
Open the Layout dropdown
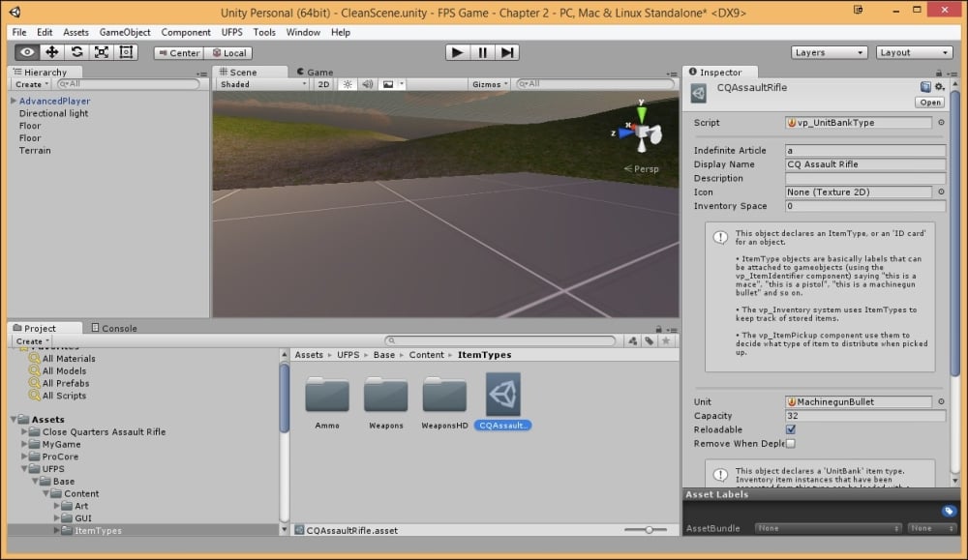[x=913, y=52]
